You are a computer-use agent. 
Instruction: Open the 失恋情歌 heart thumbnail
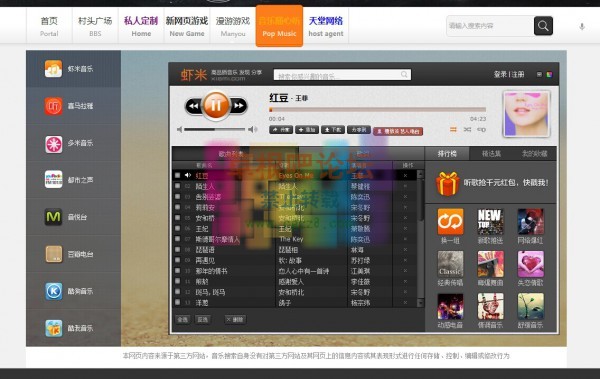coord(530,264)
